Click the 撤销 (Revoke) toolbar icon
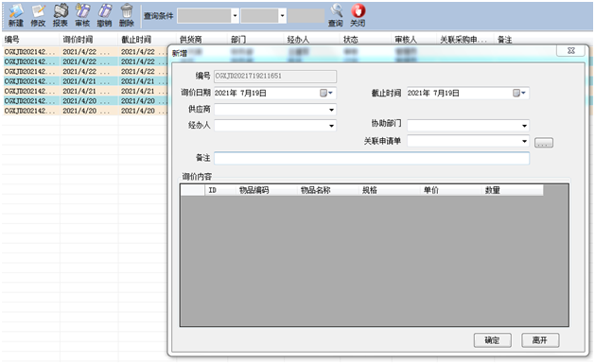The image size is (595, 364). pyautogui.click(x=104, y=15)
